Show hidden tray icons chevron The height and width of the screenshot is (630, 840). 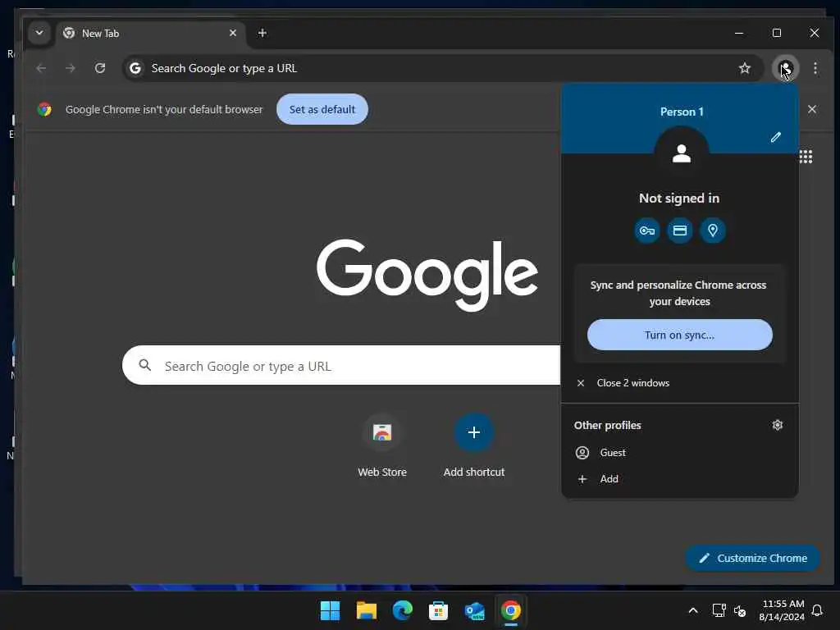tap(692, 610)
